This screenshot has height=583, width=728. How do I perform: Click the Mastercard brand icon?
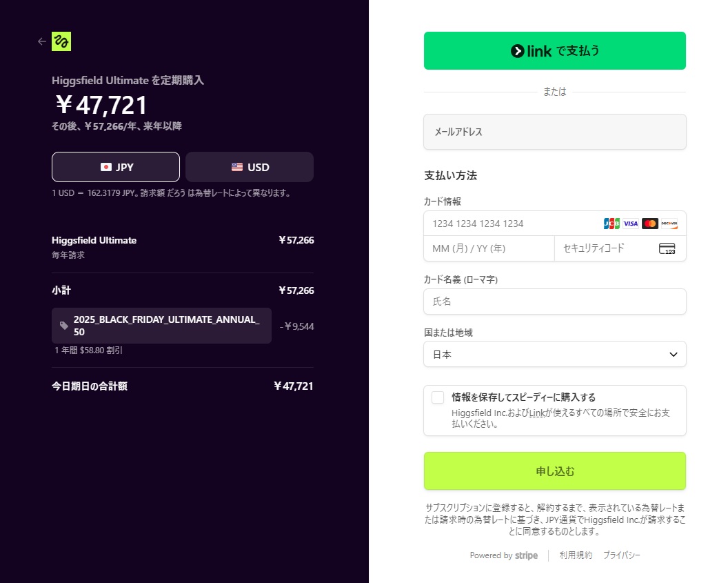[649, 224]
